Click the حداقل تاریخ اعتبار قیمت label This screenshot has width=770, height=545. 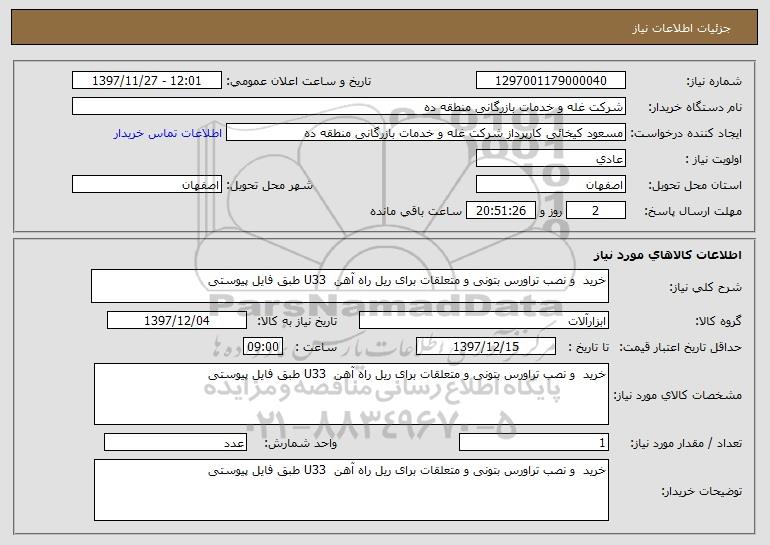pos(680,347)
